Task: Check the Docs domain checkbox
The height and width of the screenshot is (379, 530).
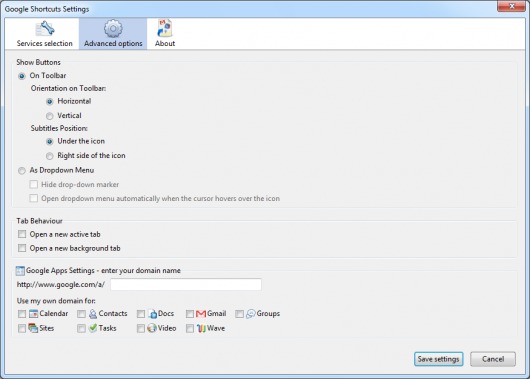Action: click(x=141, y=314)
